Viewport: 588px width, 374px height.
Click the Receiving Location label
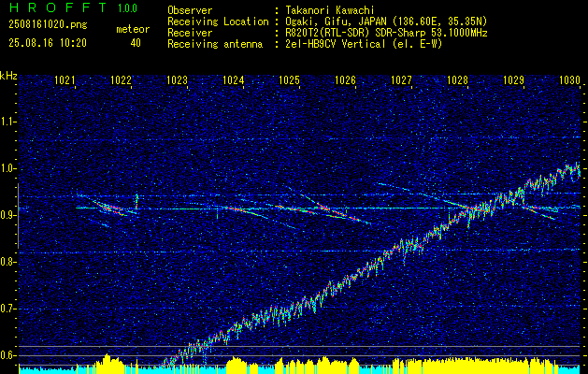218,22
